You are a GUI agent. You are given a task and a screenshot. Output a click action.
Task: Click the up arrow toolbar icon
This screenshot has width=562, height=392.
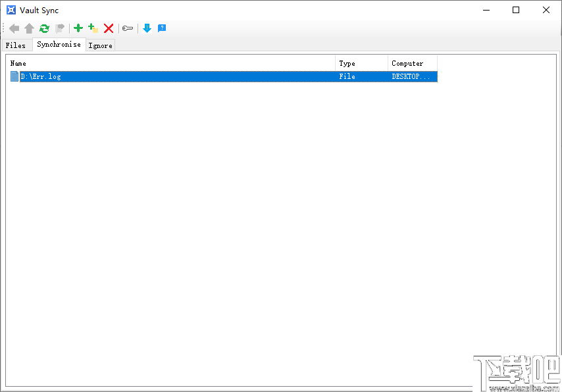(x=30, y=28)
